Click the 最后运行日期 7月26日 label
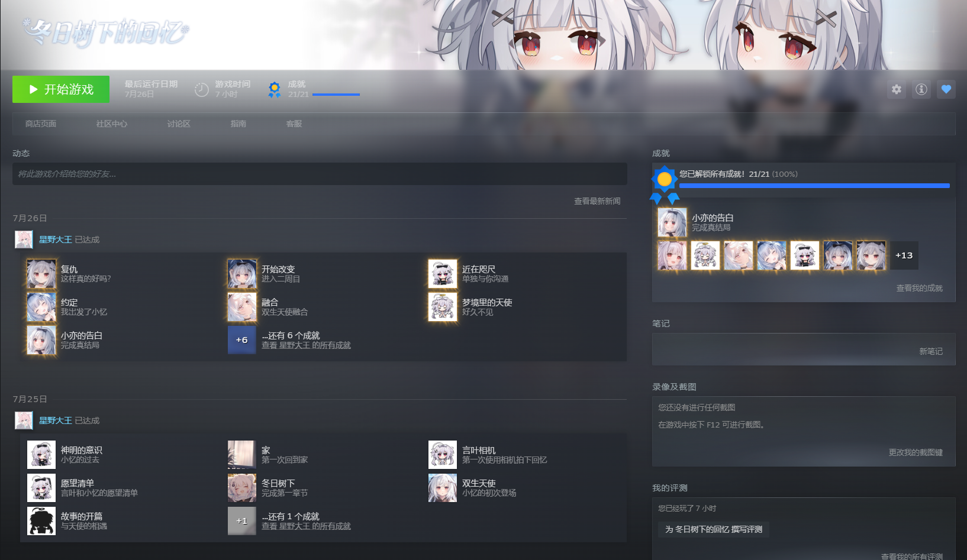The image size is (967, 560). pyautogui.click(x=151, y=89)
